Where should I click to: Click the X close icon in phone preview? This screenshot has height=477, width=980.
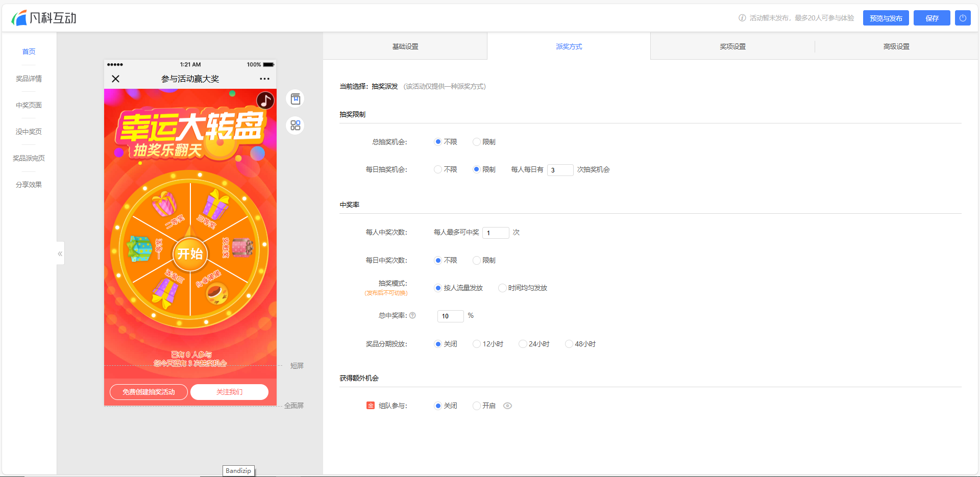pos(116,79)
